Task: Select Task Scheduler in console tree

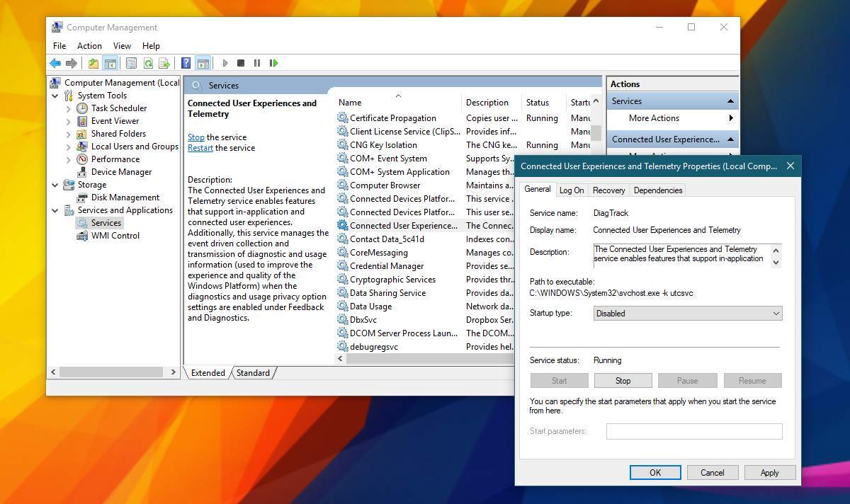Action: point(119,108)
